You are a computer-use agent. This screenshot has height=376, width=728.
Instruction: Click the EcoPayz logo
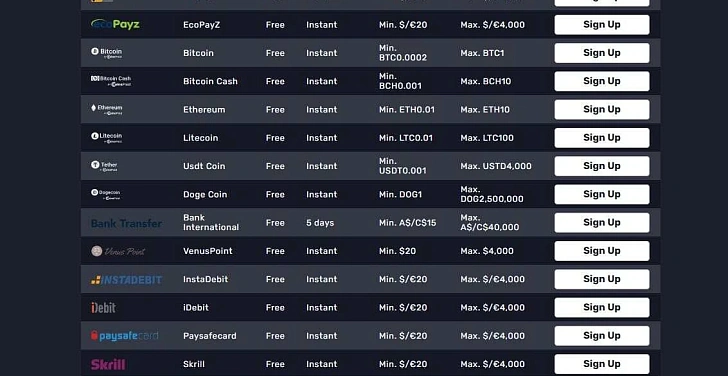pos(115,24)
